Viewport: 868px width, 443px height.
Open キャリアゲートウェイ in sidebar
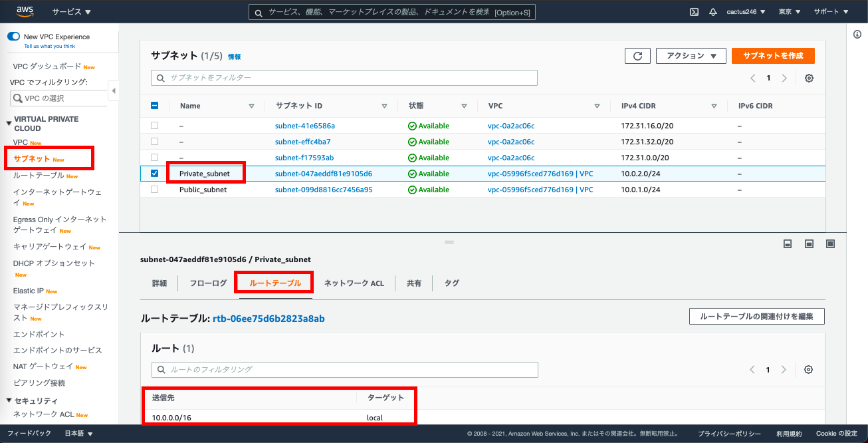click(x=50, y=247)
